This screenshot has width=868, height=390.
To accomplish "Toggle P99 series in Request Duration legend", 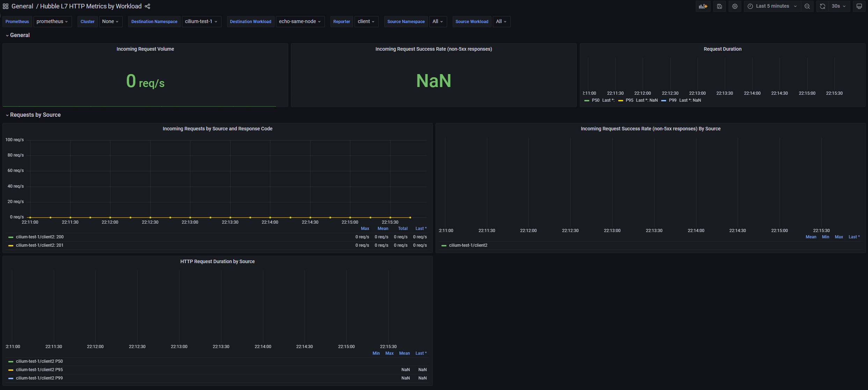I will pos(672,100).
